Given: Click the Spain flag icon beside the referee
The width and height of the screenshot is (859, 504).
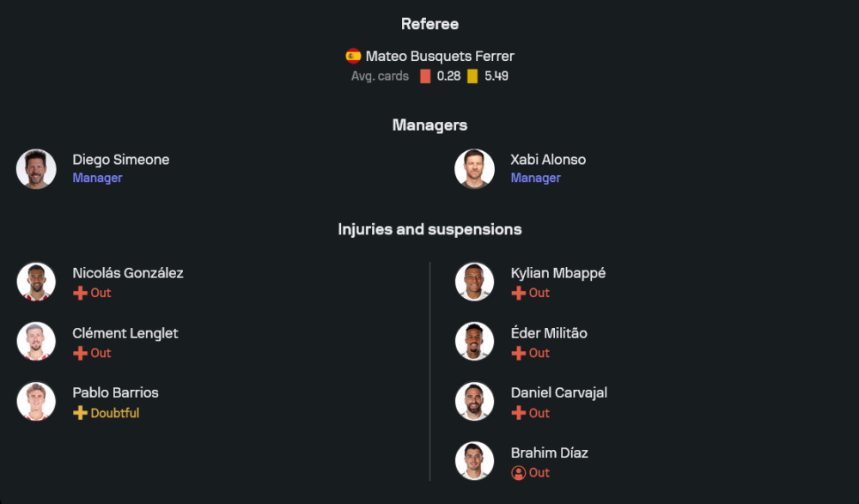Looking at the screenshot, I should coord(353,57).
